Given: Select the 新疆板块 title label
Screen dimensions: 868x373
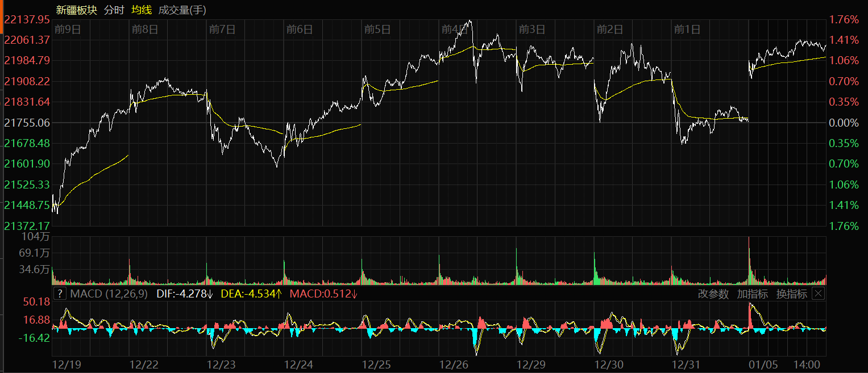Looking at the screenshot, I should coord(77,10).
